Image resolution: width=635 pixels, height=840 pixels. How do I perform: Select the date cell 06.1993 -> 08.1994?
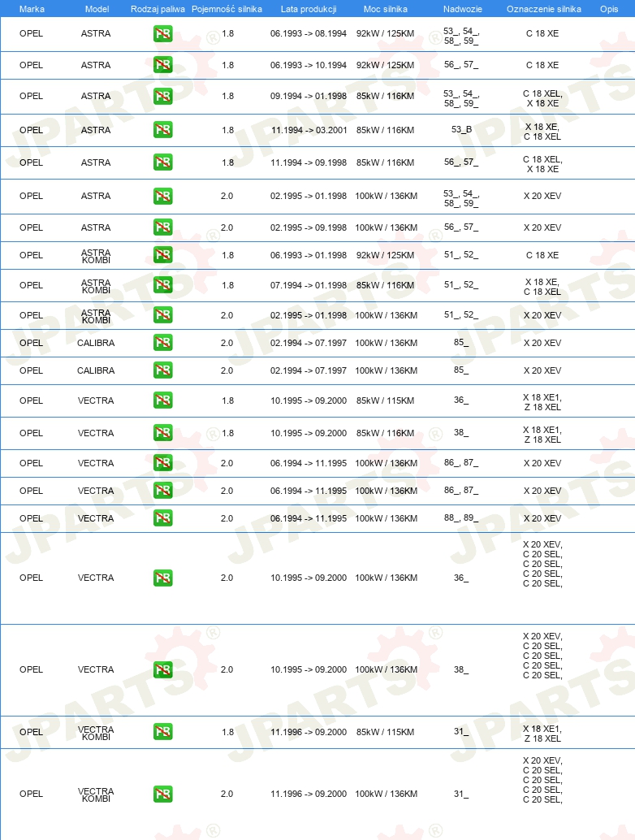(309, 34)
